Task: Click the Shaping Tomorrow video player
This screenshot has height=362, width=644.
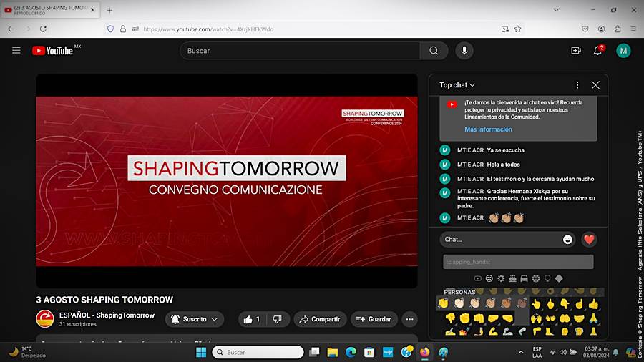Action: tap(227, 181)
